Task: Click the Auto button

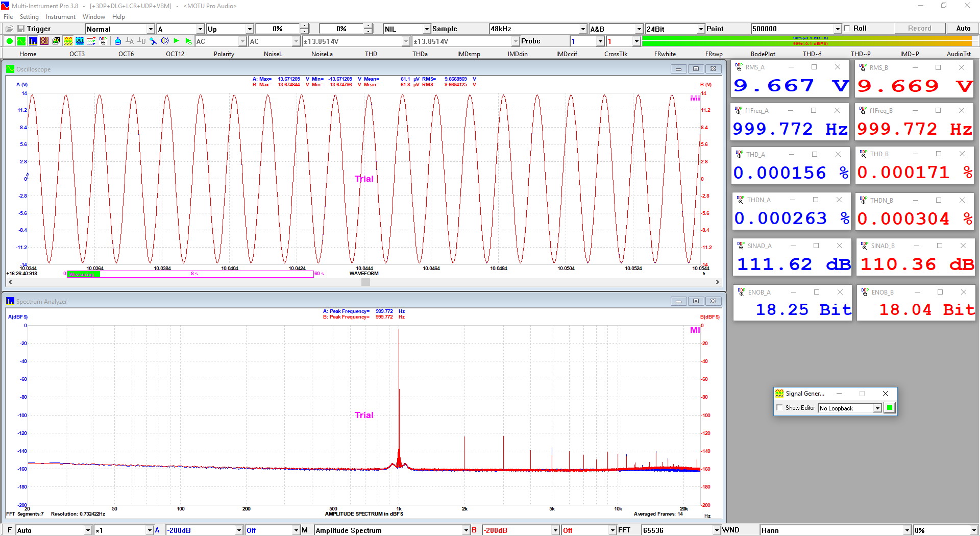Action: click(963, 29)
